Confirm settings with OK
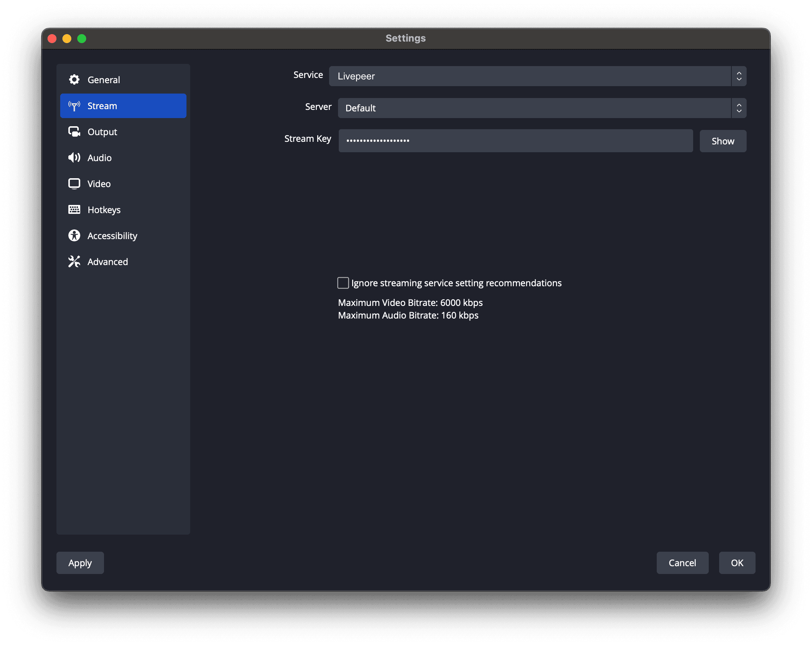The image size is (812, 646). [x=737, y=563]
